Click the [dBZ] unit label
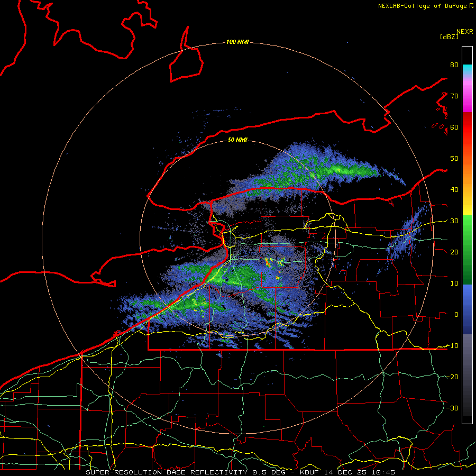The height and width of the screenshot is (476, 476). pos(449,36)
